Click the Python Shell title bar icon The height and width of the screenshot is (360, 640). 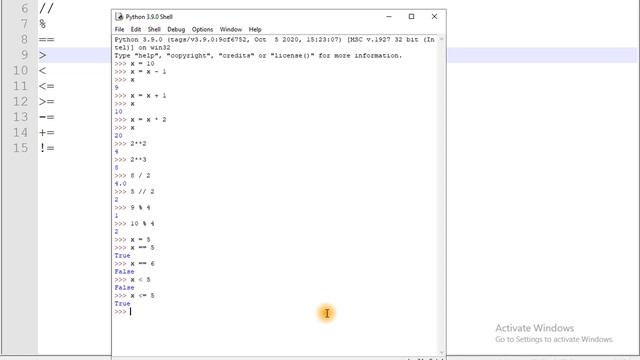119,16
